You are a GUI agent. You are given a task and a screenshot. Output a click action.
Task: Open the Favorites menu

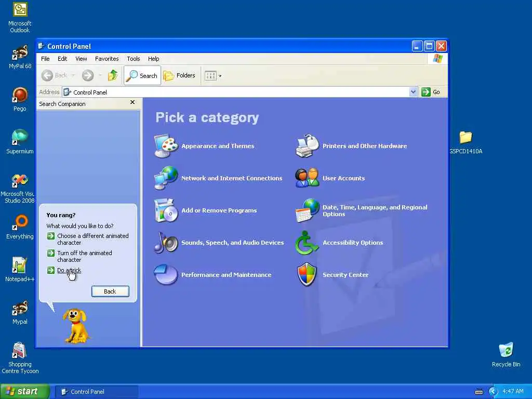click(107, 59)
